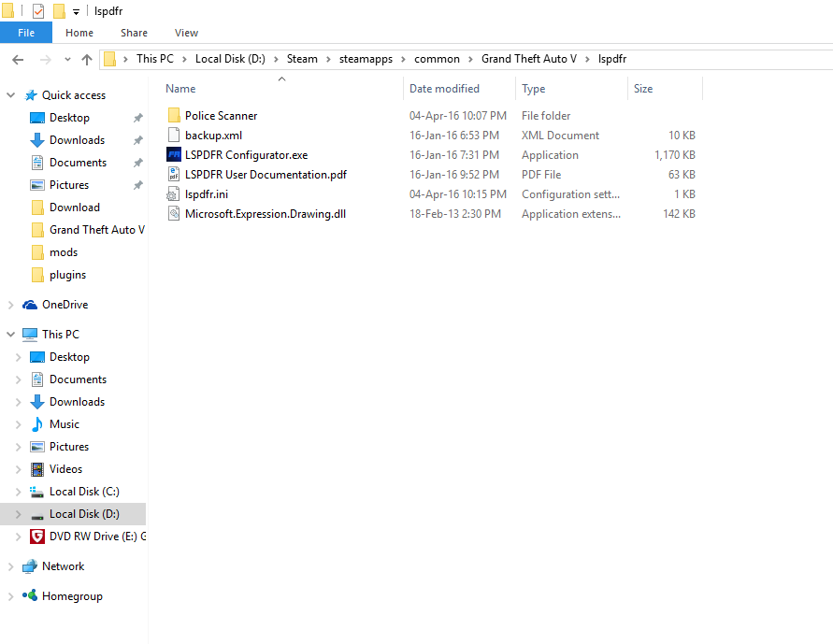
Task: Open plugins folder in Quick access
Action: (67, 275)
